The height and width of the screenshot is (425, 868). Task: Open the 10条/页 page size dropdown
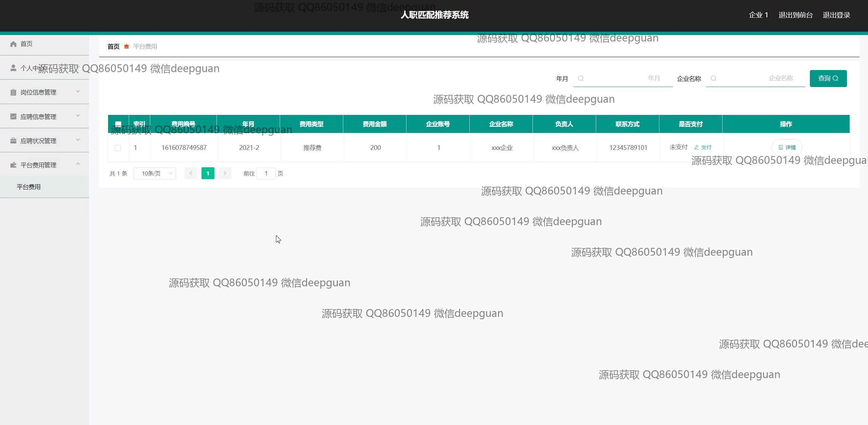[155, 173]
